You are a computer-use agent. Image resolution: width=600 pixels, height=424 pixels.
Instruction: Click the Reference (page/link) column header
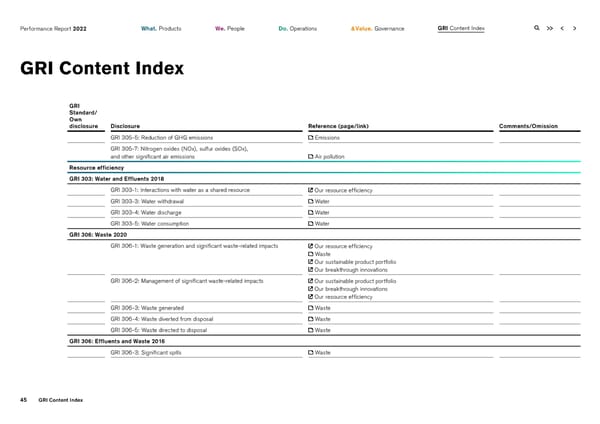click(x=338, y=126)
